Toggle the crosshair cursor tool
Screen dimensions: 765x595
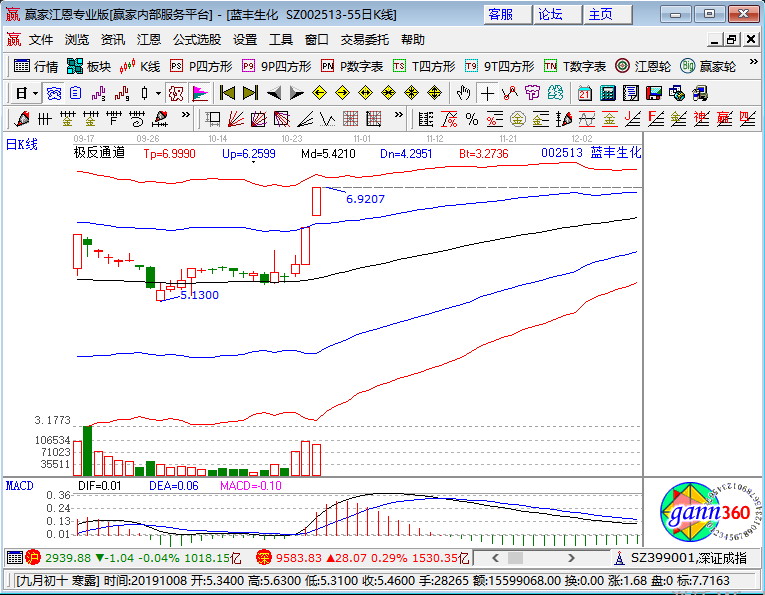(x=487, y=93)
